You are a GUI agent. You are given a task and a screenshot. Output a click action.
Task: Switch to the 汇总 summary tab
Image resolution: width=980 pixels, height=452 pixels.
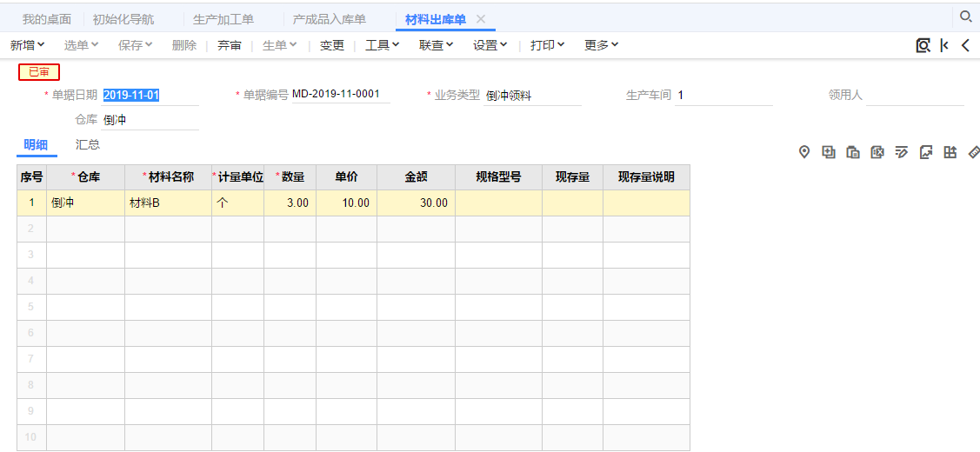(x=88, y=144)
